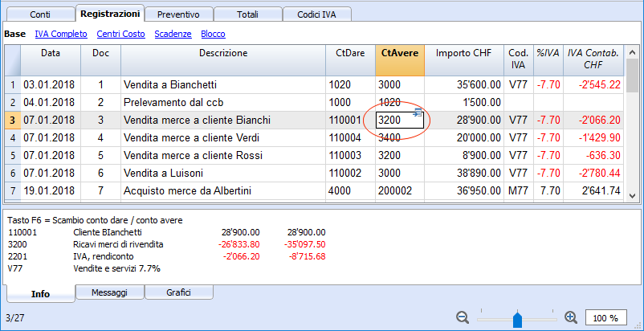Image resolution: width=644 pixels, height=331 pixels.
Task: Click the zoom out magnifier icon
Action: tap(463, 317)
